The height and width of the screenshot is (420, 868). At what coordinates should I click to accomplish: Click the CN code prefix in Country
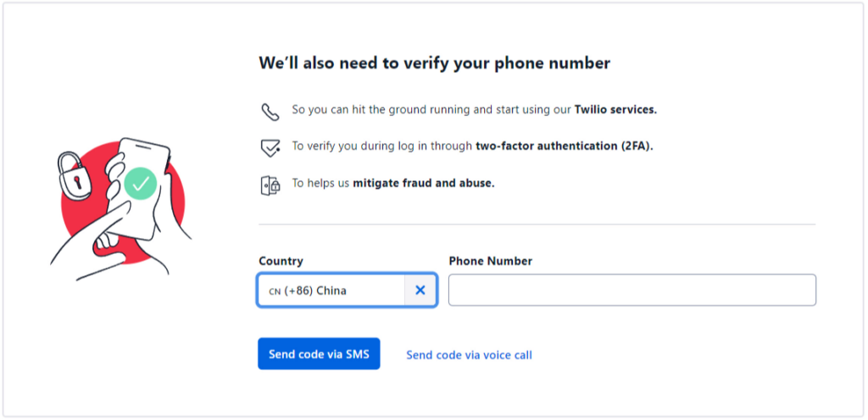click(x=274, y=291)
